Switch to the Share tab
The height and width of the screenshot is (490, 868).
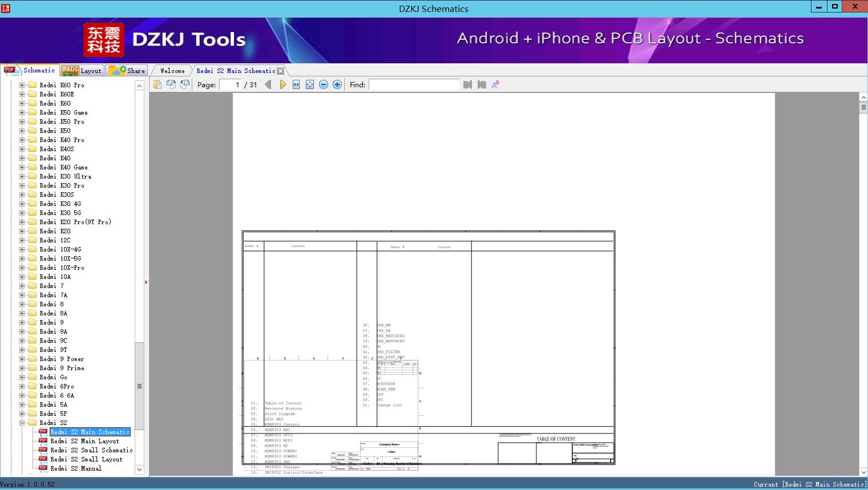[127, 71]
